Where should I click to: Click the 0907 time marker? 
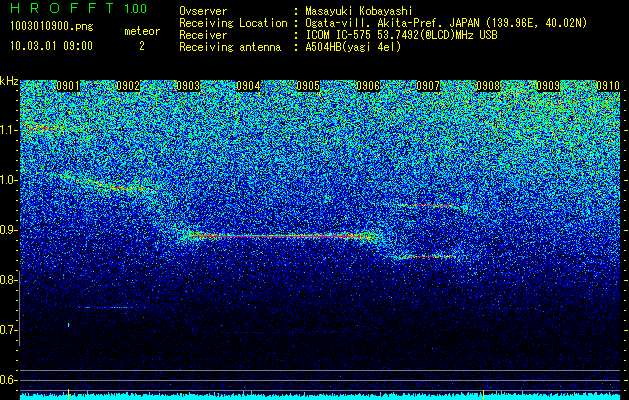click(428, 86)
